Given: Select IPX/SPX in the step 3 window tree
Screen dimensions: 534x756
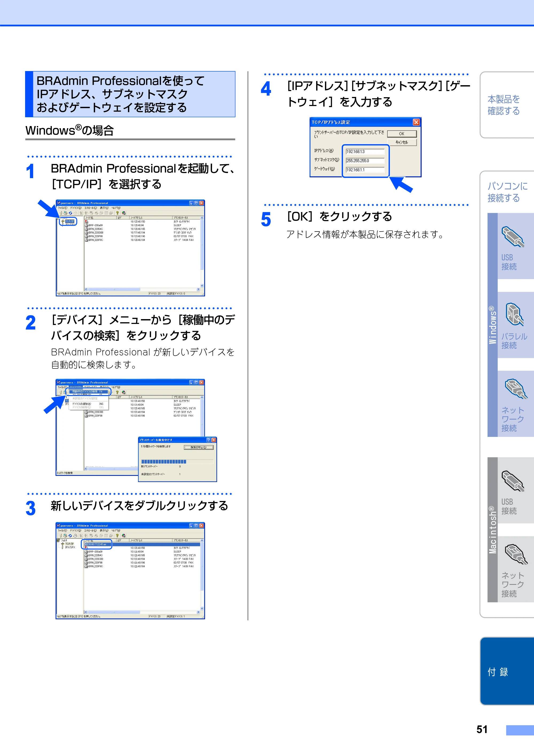Looking at the screenshot, I should [x=70, y=547].
